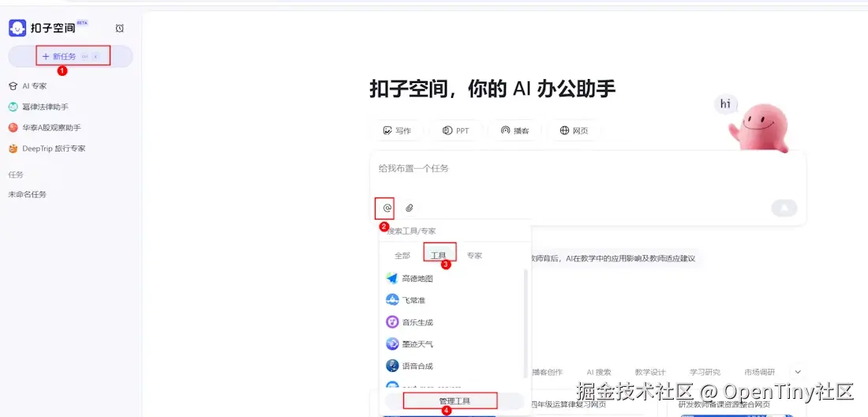
Task: Click the 新任务 new task button
Action: [70, 57]
